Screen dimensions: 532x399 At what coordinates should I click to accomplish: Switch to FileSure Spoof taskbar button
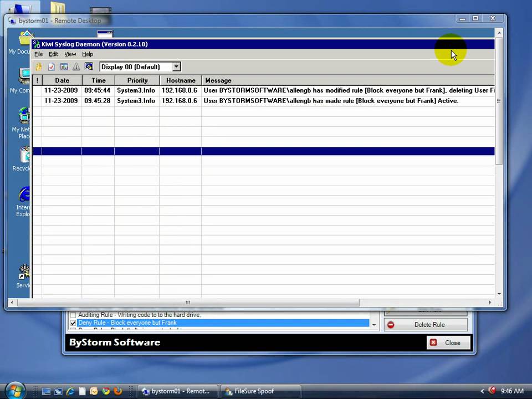click(x=260, y=391)
